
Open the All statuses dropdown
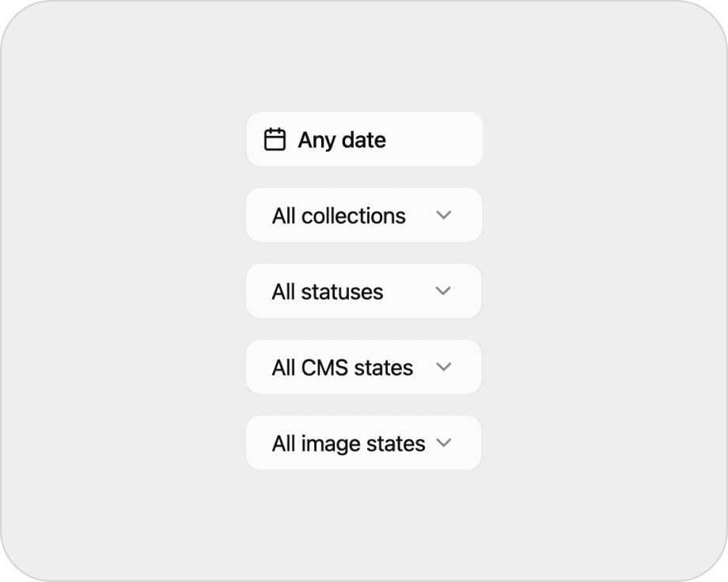[364, 291]
